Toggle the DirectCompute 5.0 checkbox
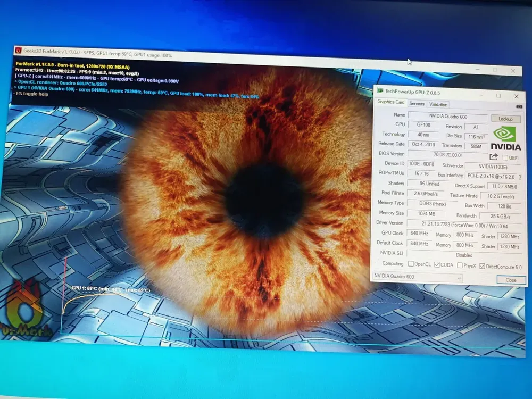This screenshot has height=399, width=532. [482, 265]
